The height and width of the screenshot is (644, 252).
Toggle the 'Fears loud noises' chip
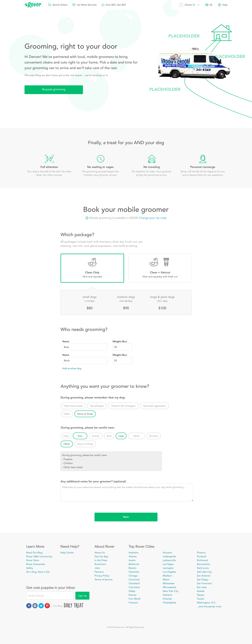point(73,406)
